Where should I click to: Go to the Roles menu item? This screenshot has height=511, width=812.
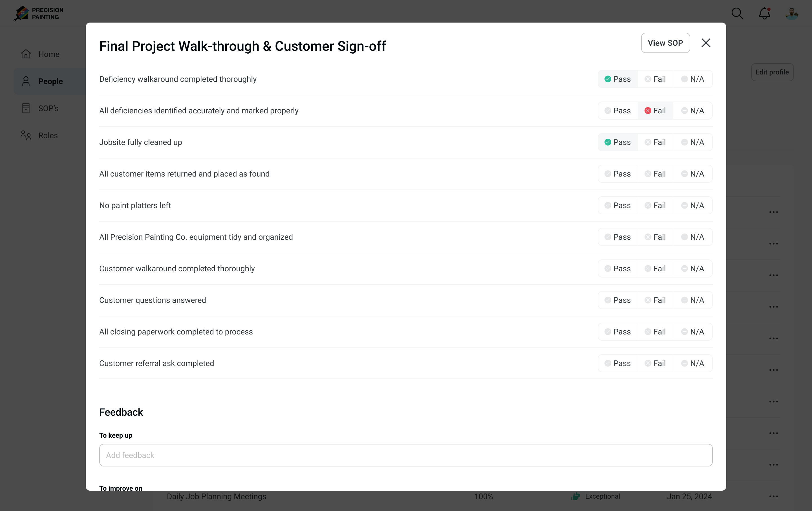(48, 135)
